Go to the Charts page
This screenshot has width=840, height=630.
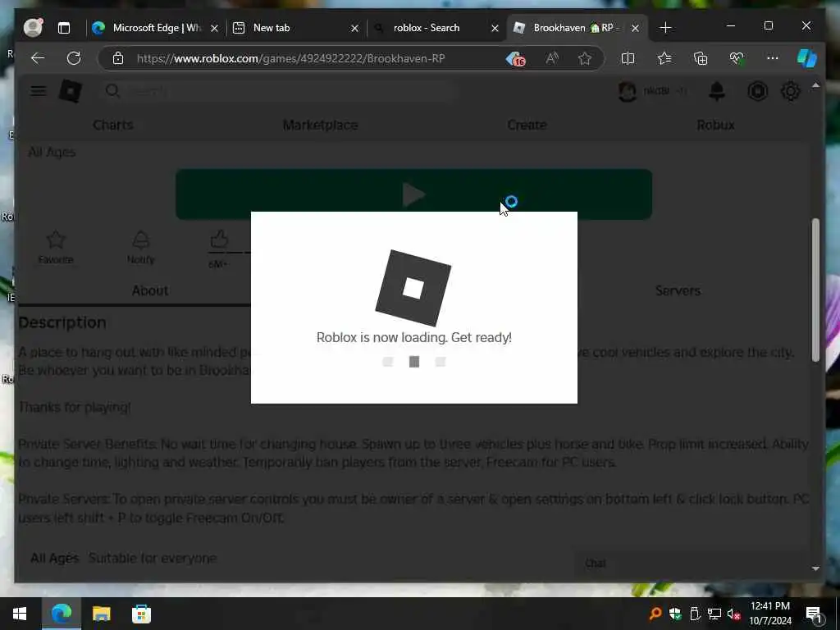point(113,125)
